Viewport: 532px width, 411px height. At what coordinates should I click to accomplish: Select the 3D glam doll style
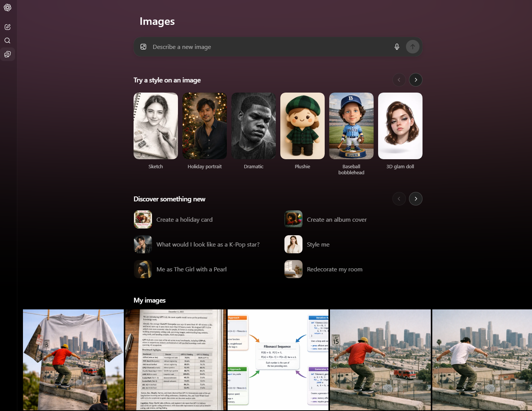pos(400,126)
